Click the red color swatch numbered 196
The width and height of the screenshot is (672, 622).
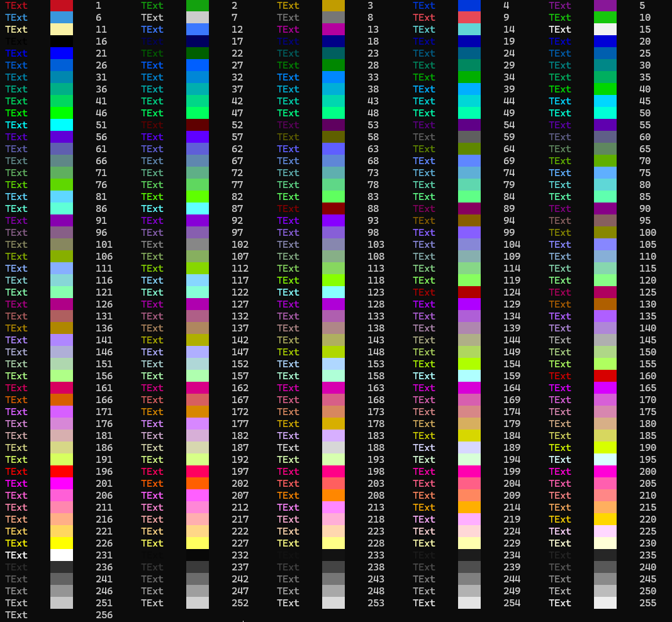[x=61, y=472]
